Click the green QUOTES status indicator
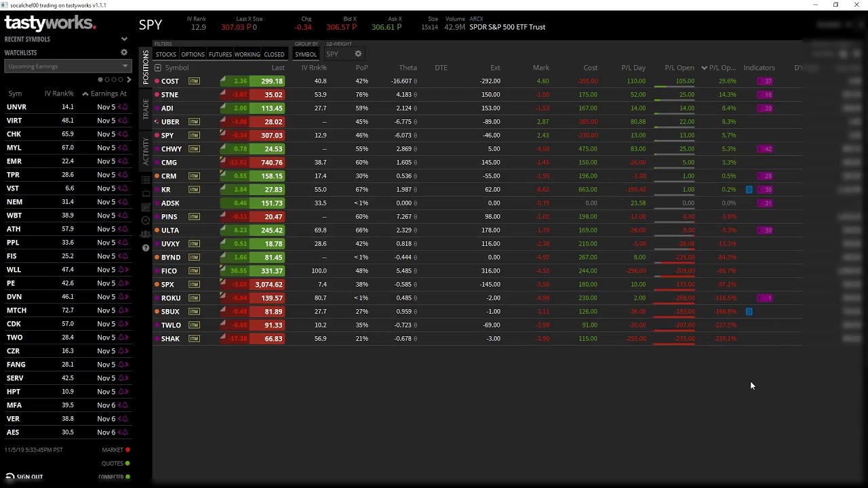Image resolution: width=868 pixels, height=488 pixels. click(x=127, y=464)
